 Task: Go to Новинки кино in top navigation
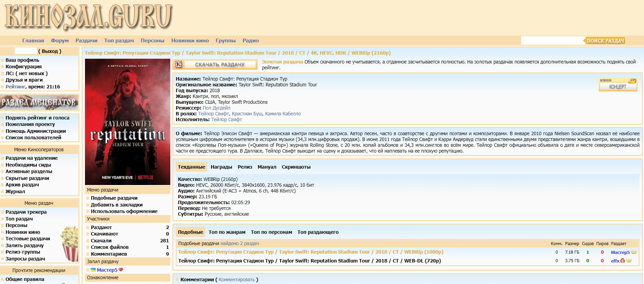tap(190, 41)
